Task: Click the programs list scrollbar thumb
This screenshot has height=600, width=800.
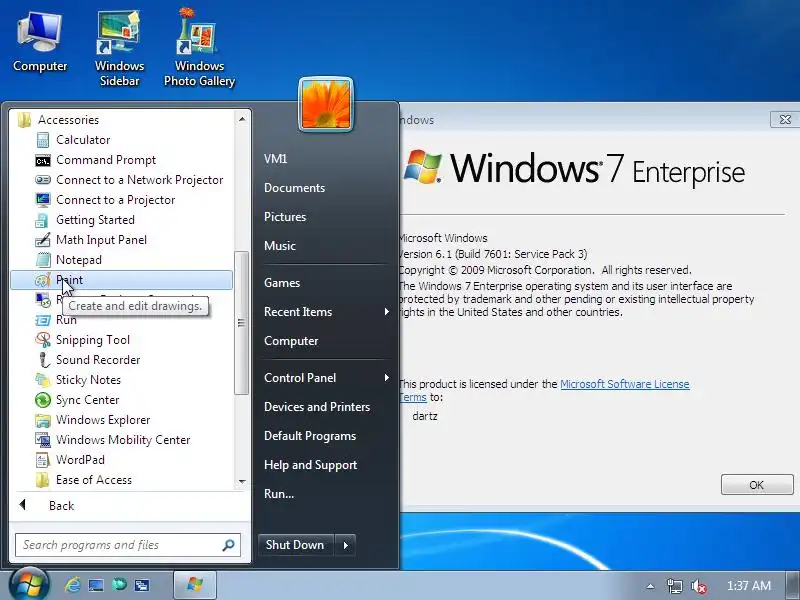Action: (x=241, y=322)
